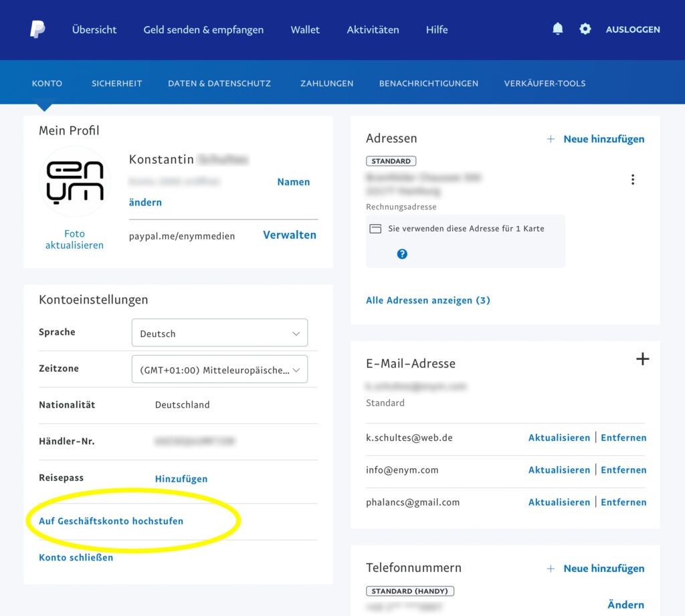
Task: Click the Rechnungsadresse label
Action: [x=401, y=207]
